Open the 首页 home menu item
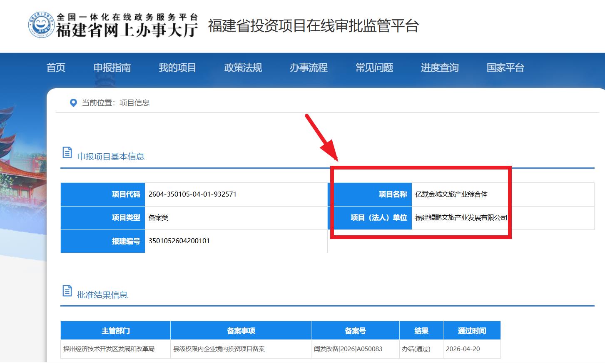The height and width of the screenshot is (364, 605). 56,67
